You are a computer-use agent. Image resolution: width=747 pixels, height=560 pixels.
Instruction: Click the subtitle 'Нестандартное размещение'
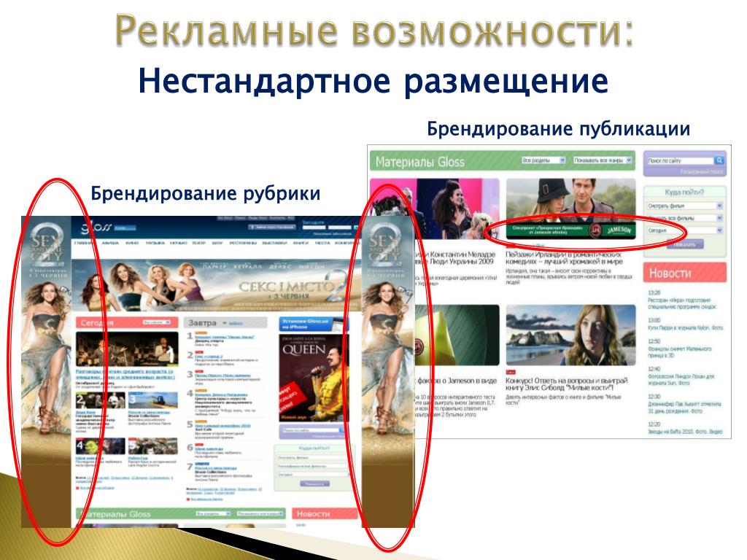pos(373,81)
